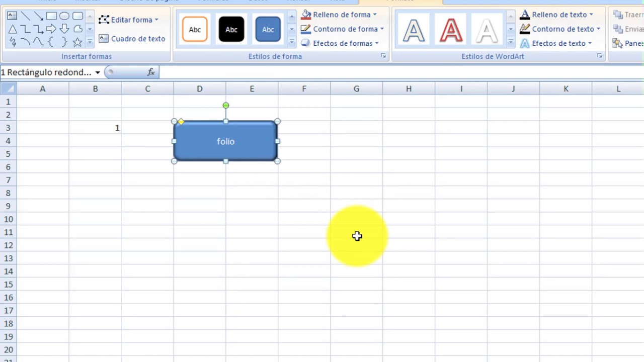The height and width of the screenshot is (362, 644).
Task: Open Relleno de forma dropdown arrow
Action: 375,15
